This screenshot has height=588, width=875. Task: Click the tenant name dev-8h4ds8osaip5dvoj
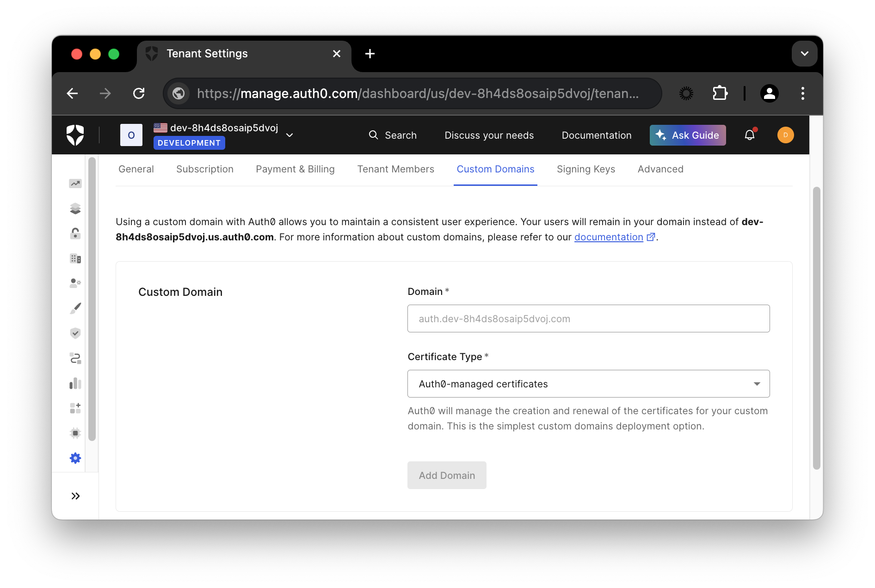point(224,128)
